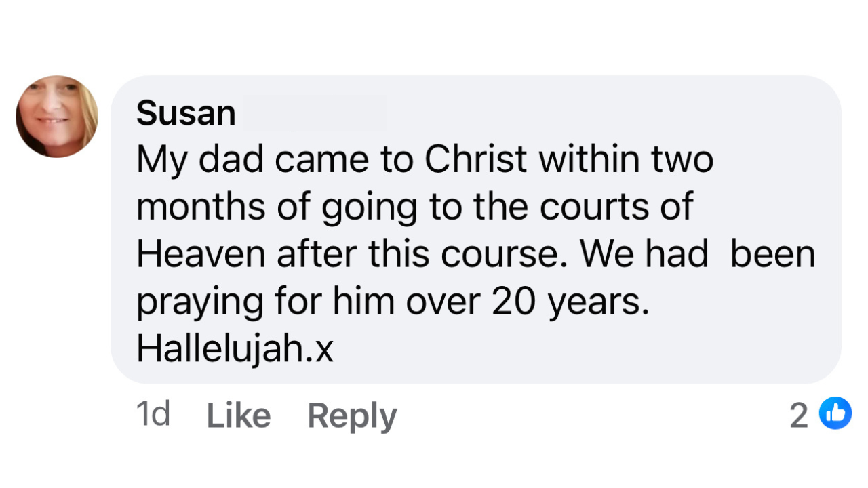Reply to Susan's comment
The width and height of the screenshot is (868, 488).
tap(351, 415)
